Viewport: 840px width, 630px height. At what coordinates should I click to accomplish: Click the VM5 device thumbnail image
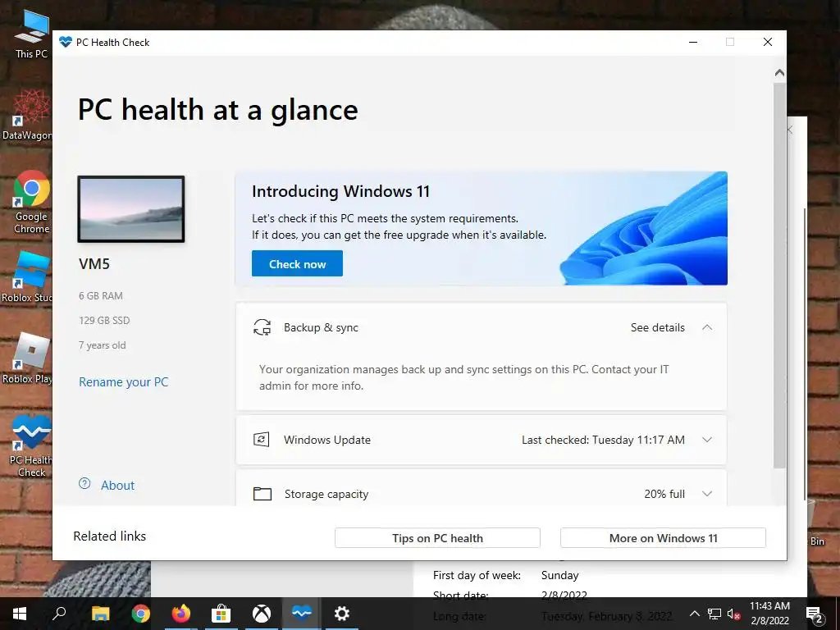[x=131, y=209]
